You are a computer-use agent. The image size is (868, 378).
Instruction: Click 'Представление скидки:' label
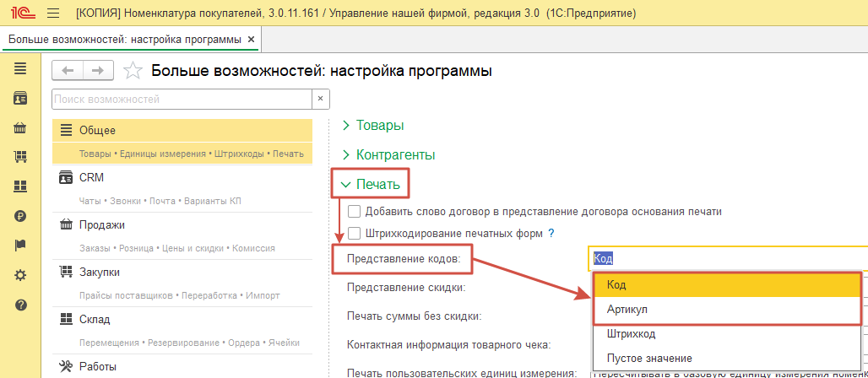(x=406, y=287)
